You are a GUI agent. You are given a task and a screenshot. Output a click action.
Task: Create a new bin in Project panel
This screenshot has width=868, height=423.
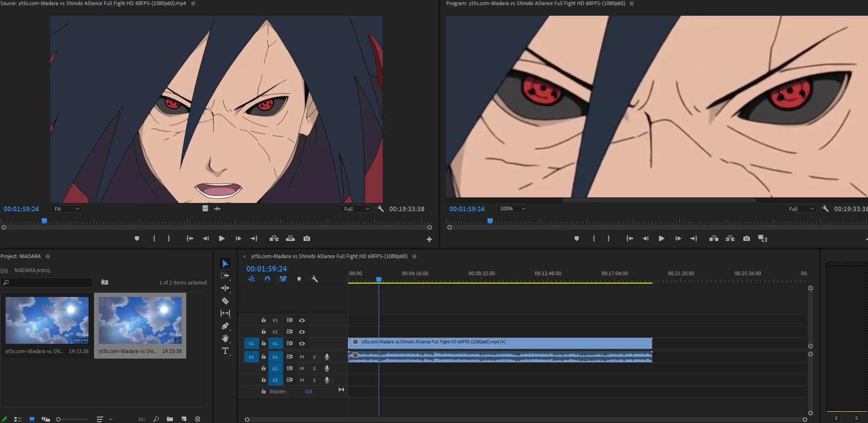(170, 419)
